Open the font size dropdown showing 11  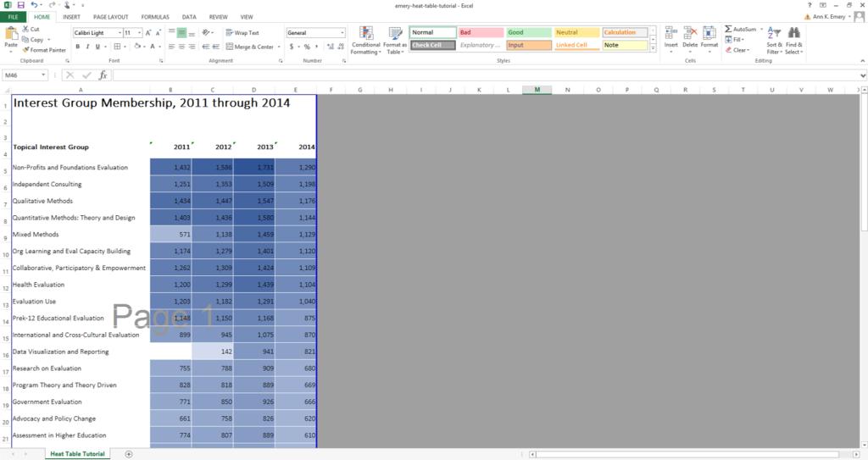click(x=139, y=33)
